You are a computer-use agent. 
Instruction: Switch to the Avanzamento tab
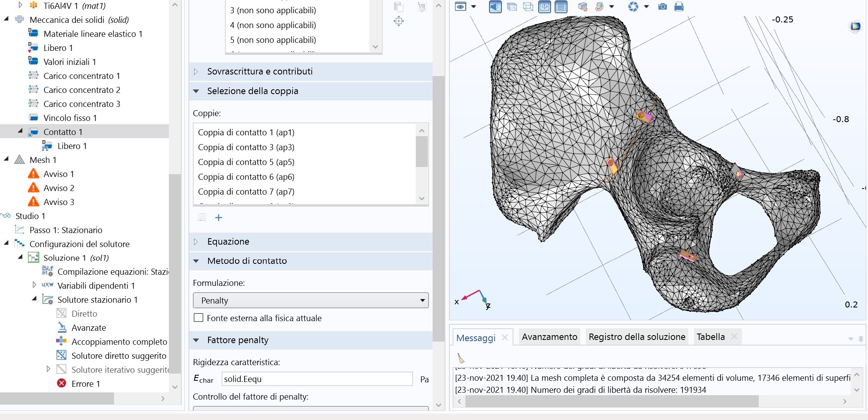(x=549, y=337)
